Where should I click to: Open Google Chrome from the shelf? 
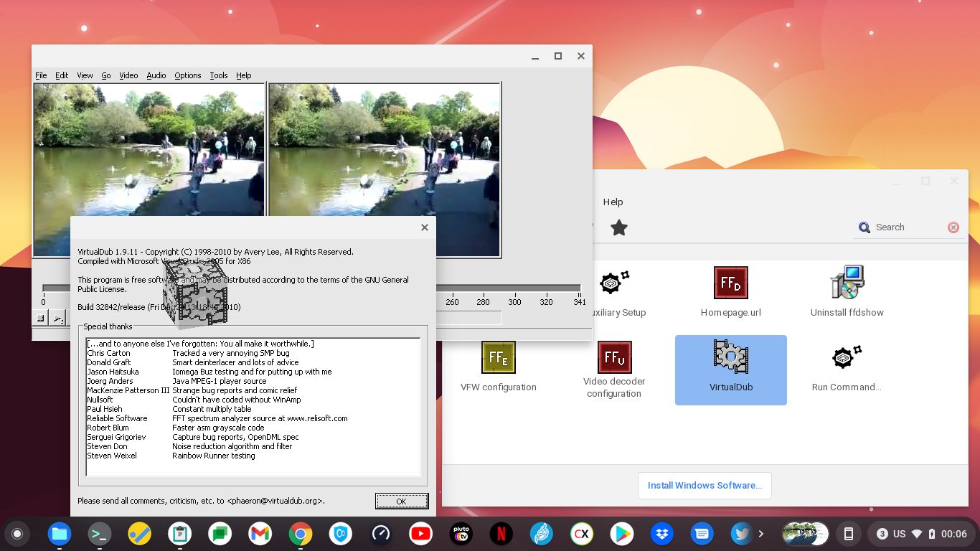click(x=300, y=534)
